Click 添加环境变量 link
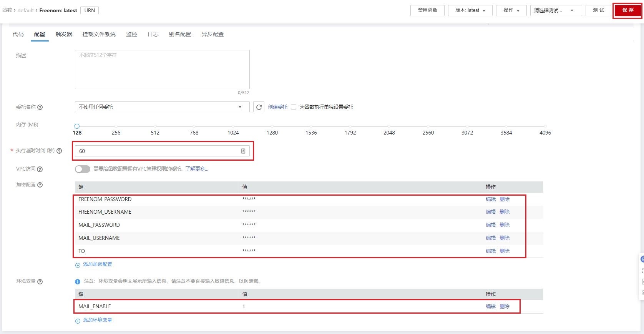This screenshot has height=334, width=644. 98,320
